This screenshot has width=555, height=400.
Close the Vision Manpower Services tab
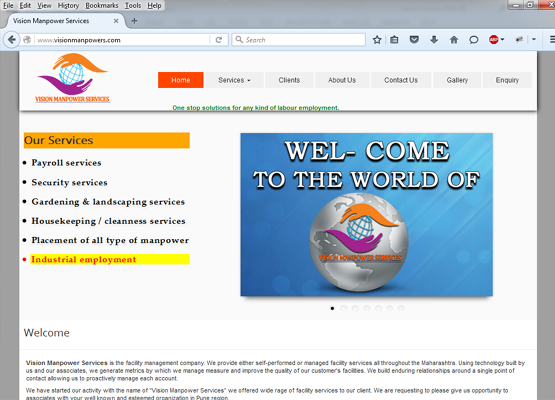point(116,21)
